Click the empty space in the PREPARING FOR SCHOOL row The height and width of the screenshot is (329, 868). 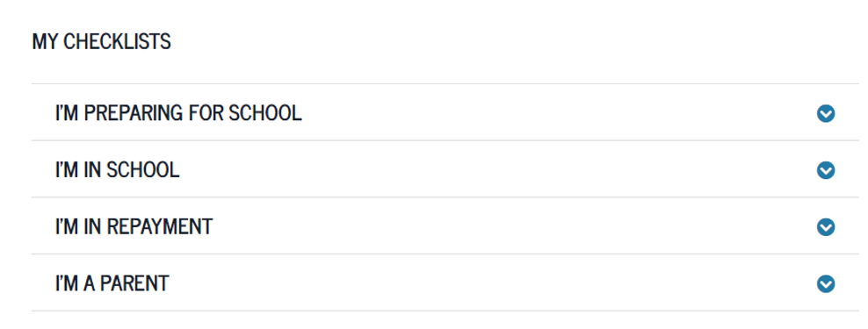click(559, 113)
